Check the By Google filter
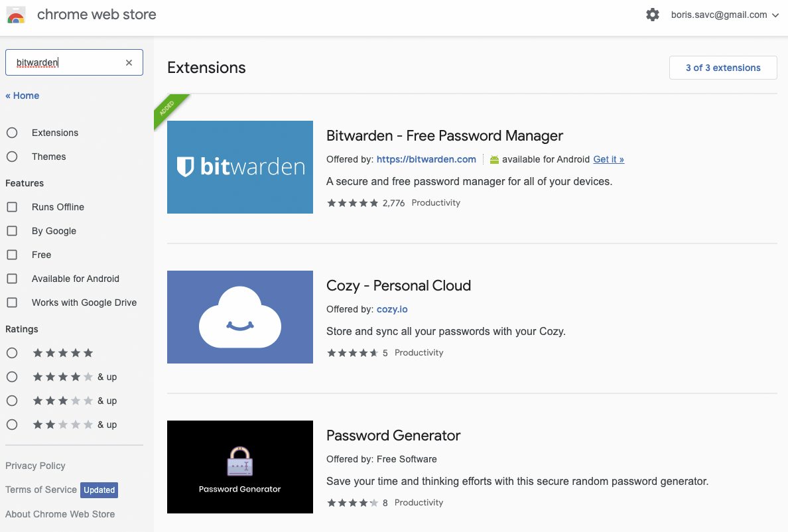Screen dimensions: 788x532 click(12, 231)
